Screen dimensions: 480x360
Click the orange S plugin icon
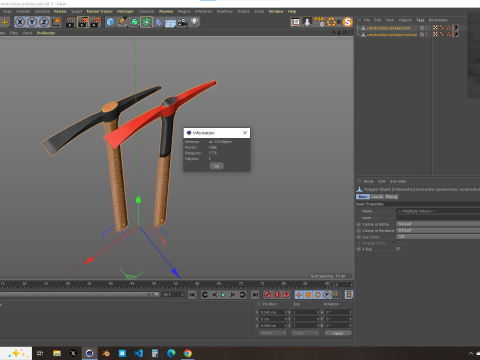pos(348,22)
